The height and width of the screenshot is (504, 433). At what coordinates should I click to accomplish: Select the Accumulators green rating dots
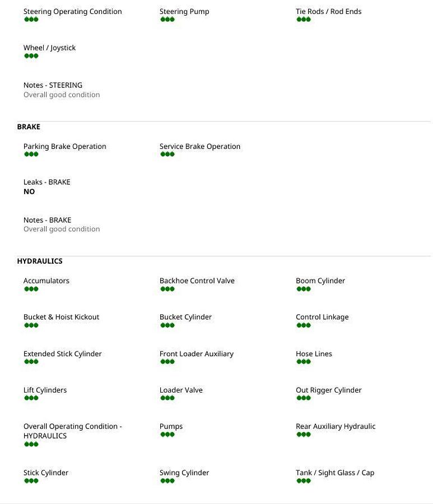pyautogui.click(x=31, y=289)
